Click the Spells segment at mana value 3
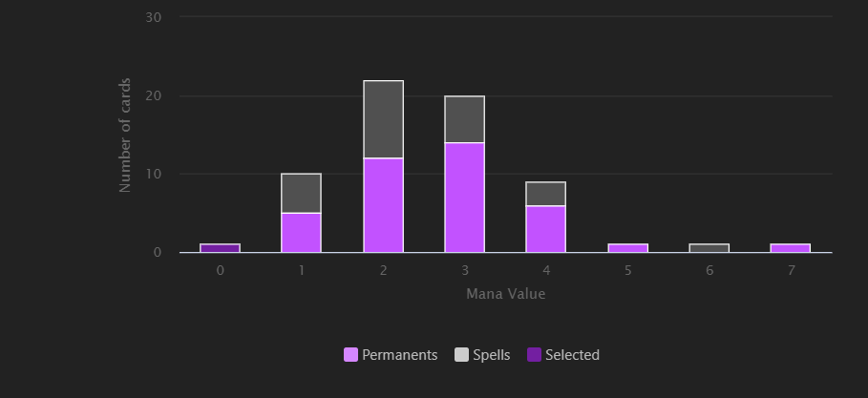 click(464, 119)
